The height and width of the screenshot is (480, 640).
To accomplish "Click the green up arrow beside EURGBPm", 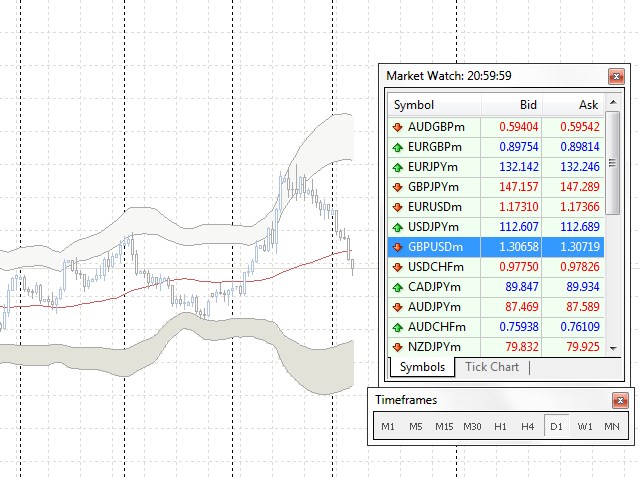I will (x=397, y=147).
